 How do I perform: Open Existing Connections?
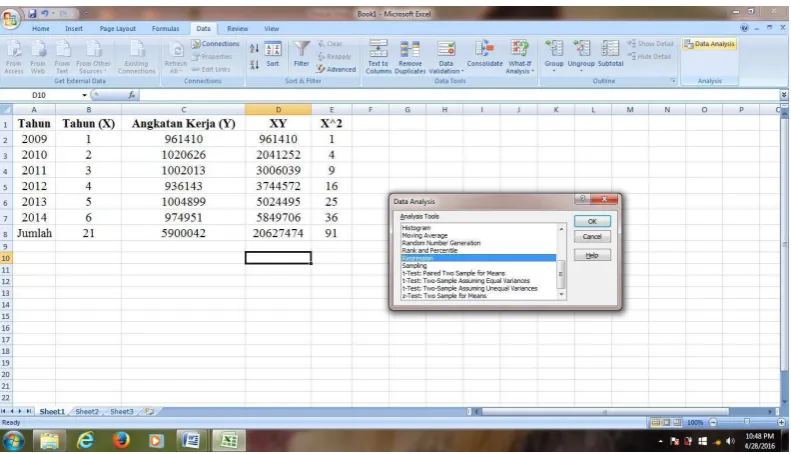click(136, 58)
